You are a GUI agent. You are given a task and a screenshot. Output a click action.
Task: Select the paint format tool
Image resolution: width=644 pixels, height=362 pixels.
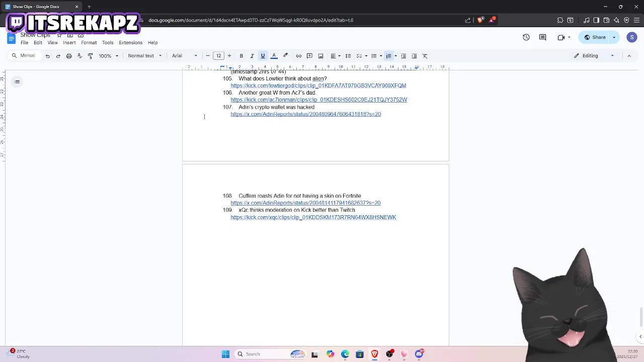[x=91, y=56]
